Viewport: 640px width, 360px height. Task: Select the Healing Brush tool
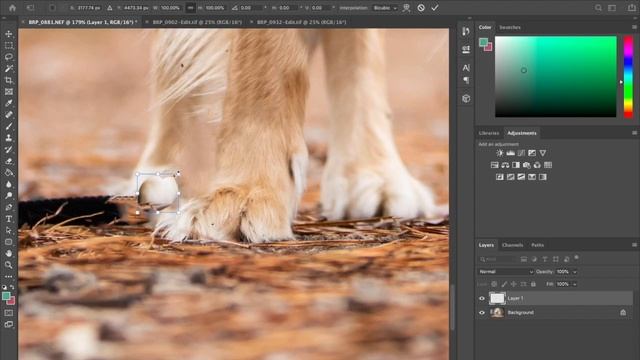[x=9, y=115]
